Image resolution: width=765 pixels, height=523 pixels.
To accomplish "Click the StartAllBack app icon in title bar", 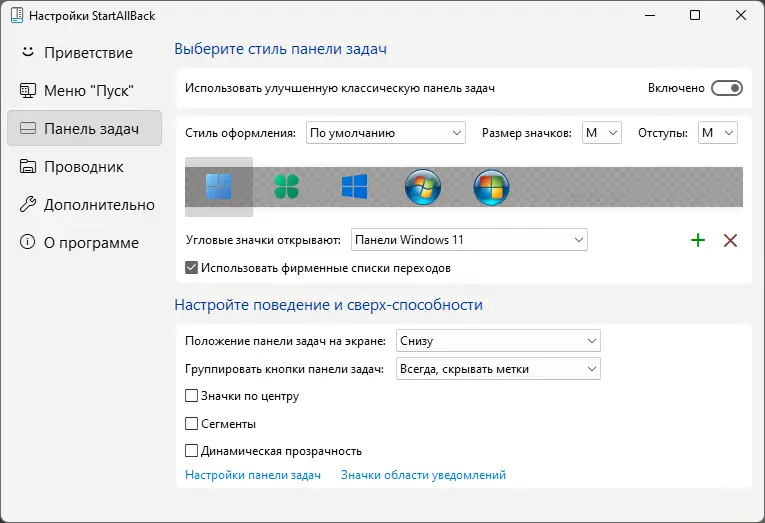I will pyautogui.click(x=17, y=16).
